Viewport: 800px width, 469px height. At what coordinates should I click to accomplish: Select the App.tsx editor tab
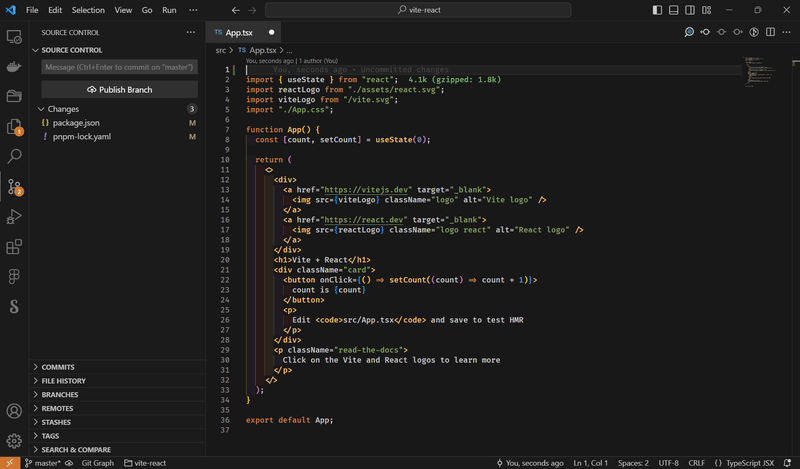point(244,32)
